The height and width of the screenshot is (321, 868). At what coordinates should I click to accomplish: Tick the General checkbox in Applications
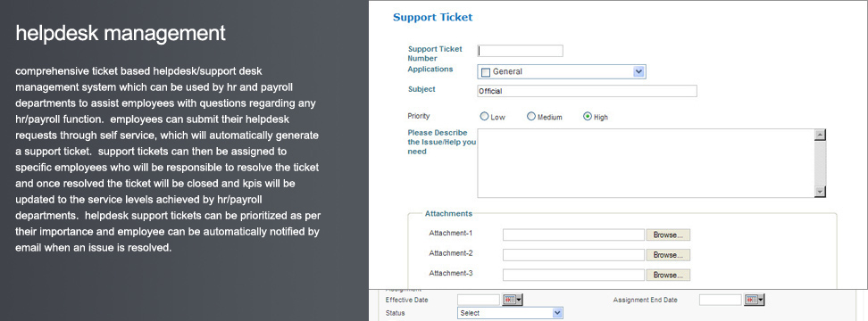coord(486,72)
